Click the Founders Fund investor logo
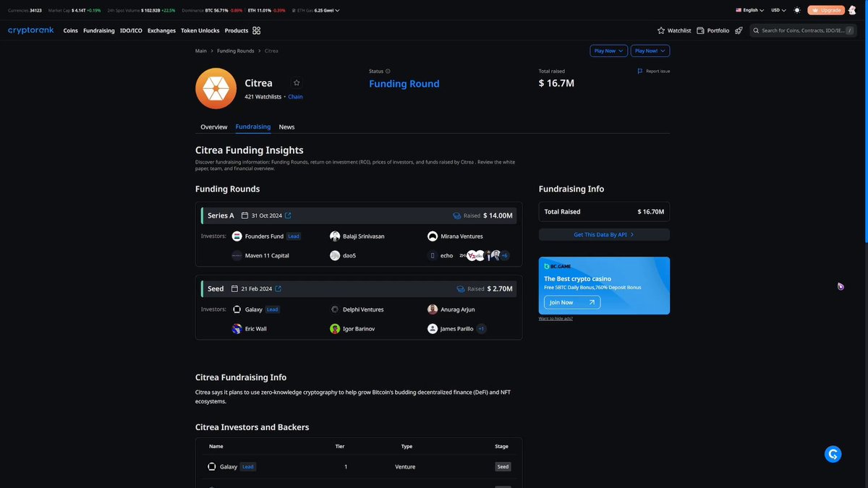This screenshot has height=488, width=868. point(237,236)
